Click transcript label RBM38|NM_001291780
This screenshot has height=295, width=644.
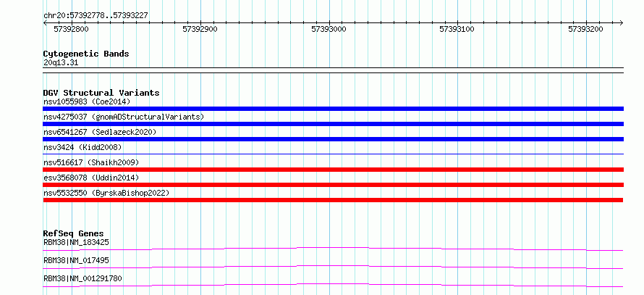tap(82, 278)
